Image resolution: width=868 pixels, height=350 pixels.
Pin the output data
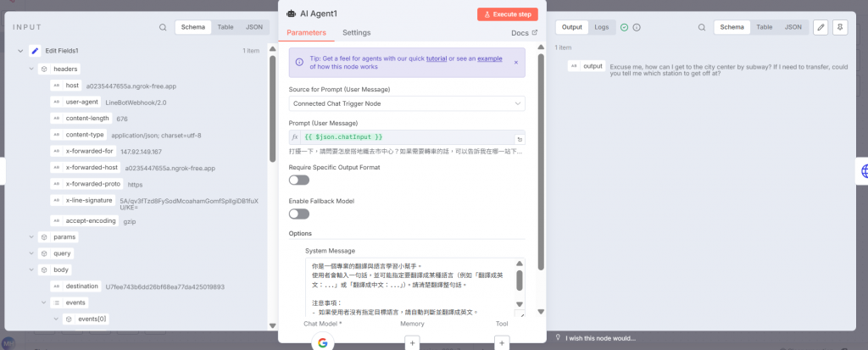(840, 27)
